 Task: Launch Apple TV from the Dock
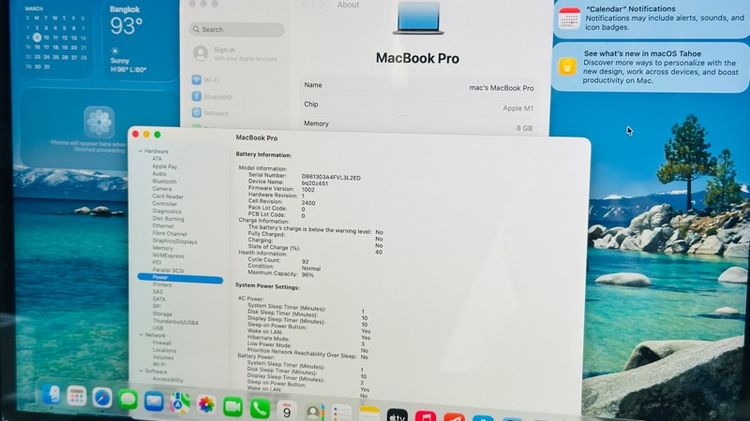point(397,415)
